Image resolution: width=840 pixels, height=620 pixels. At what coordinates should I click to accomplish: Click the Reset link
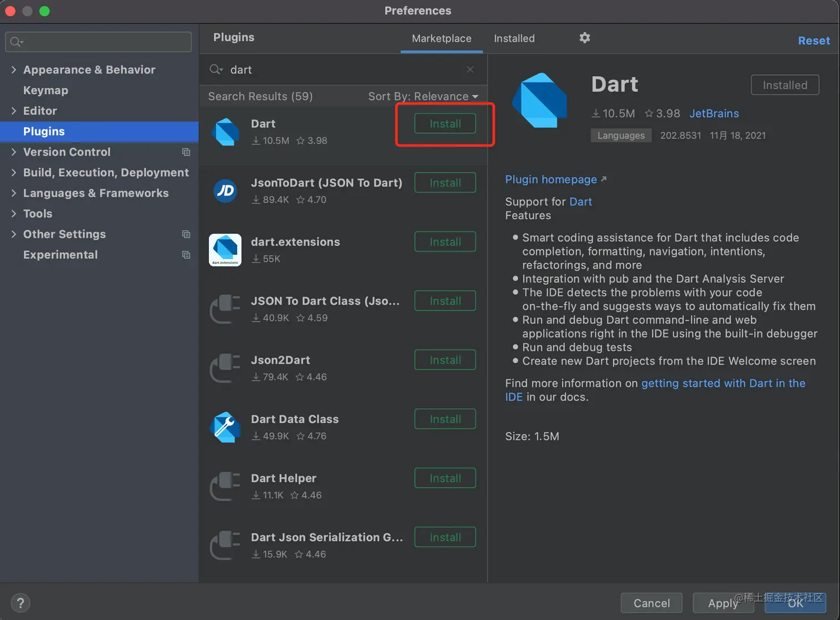(x=814, y=41)
